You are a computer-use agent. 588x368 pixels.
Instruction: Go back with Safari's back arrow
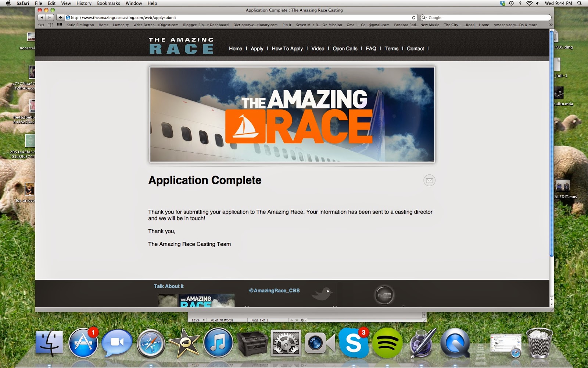pyautogui.click(x=42, y=17)
